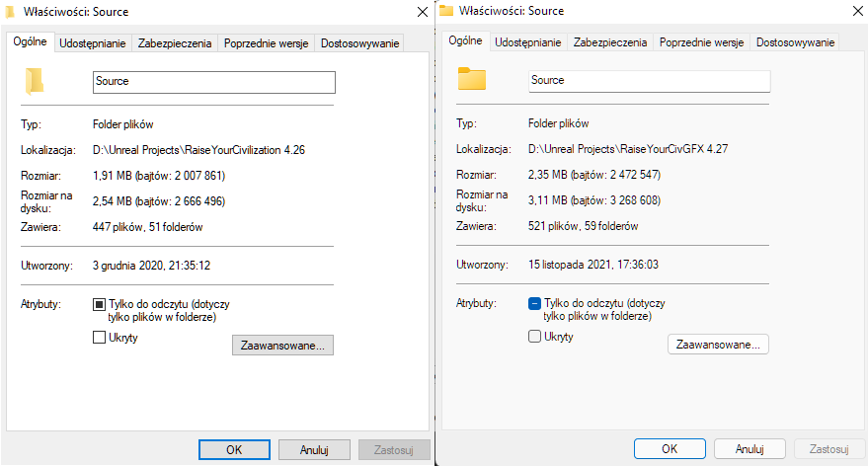Click creation date 15 listopada 2021
The width and height of the screenshot is (868, 466).
[x=593, y=265]
